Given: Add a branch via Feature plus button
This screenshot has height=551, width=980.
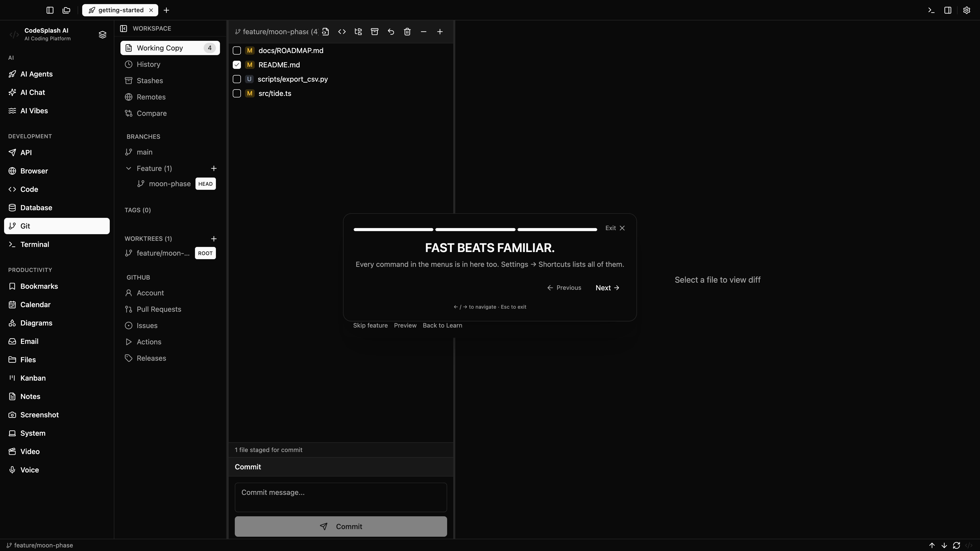Looking at the screenshot, I should point(214,168).
